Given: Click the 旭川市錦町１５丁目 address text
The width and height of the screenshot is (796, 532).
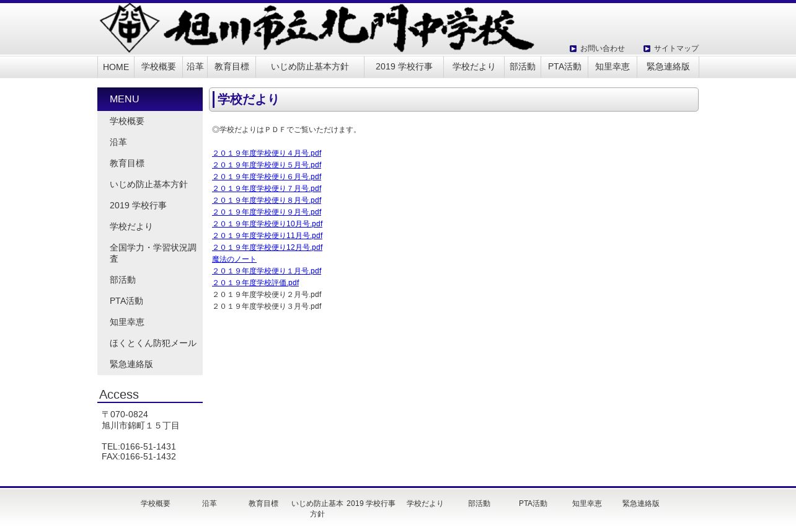Looking at the screenshot, I should pyautogui.click(x=141, y=425).
